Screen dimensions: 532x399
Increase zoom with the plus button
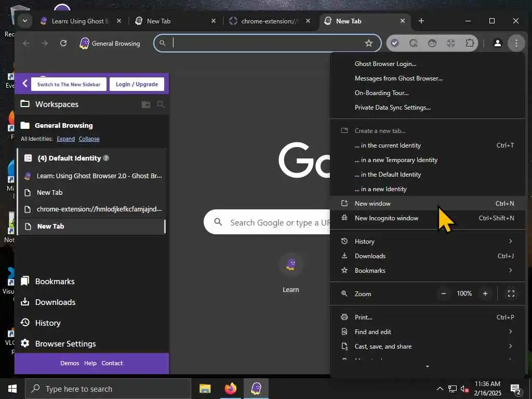(x=485, y=294)
